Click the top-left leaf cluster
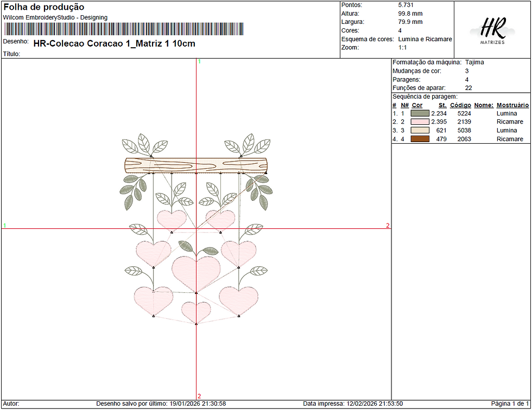Viewport: 532px width, 410px height. [144, 145]
